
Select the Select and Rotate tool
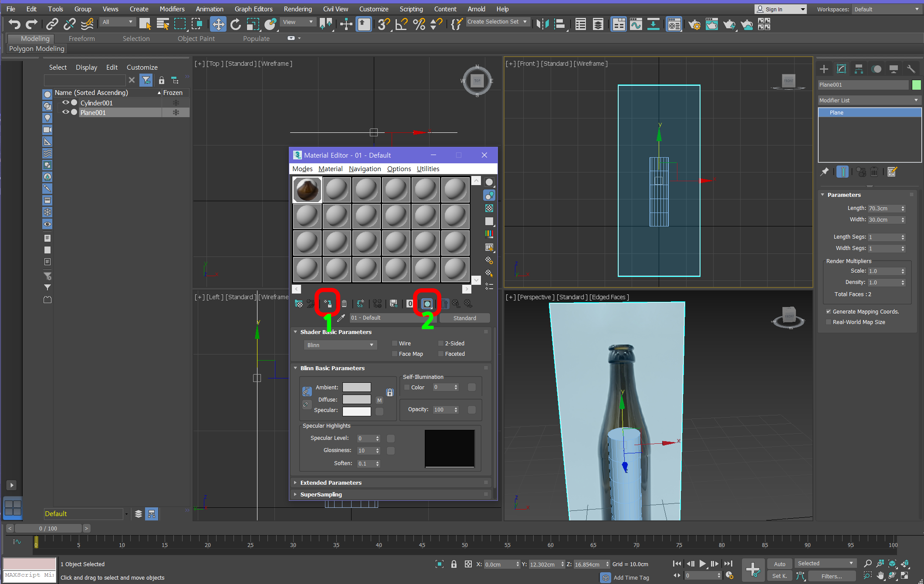click(x=235, y=24)
